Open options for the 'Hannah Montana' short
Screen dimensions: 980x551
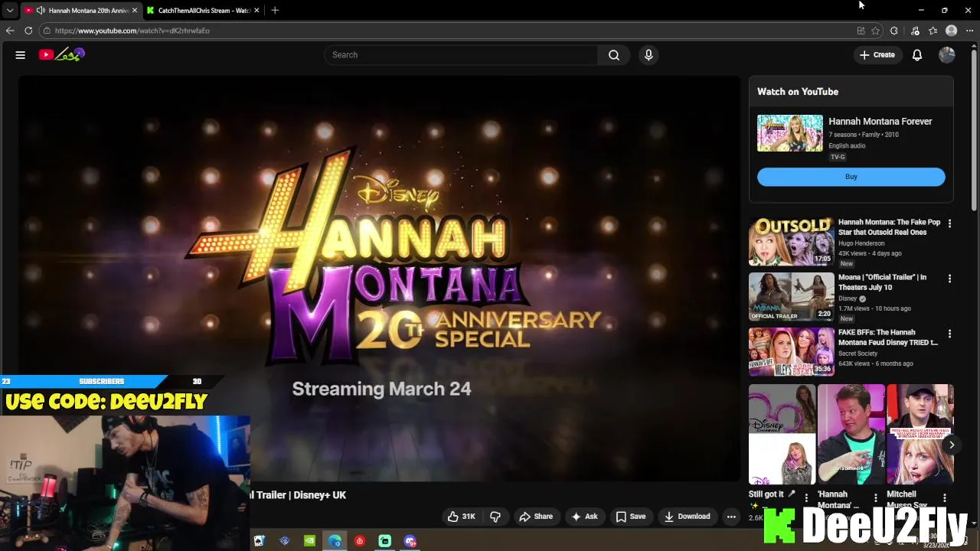tap(876, 498)
